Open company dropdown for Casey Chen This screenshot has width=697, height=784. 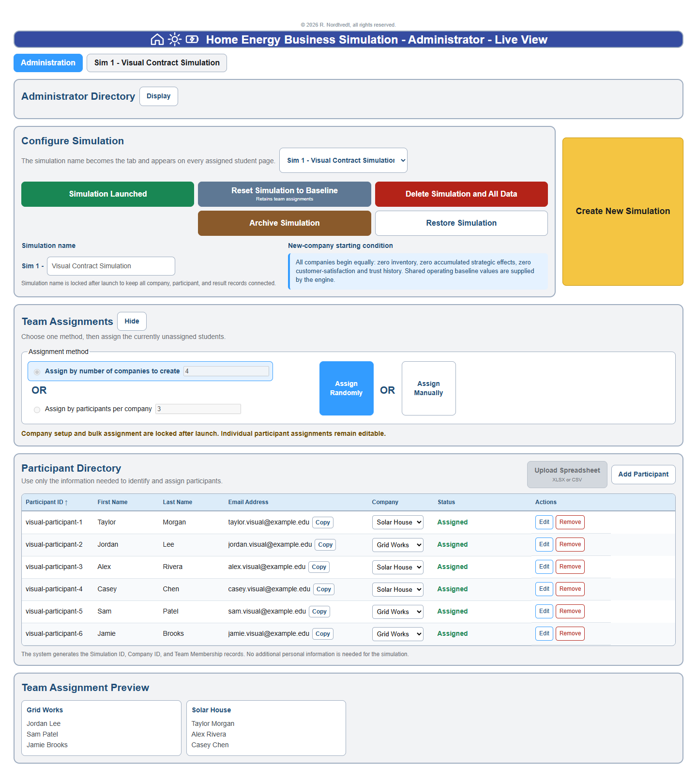click(x=397, y=589)
